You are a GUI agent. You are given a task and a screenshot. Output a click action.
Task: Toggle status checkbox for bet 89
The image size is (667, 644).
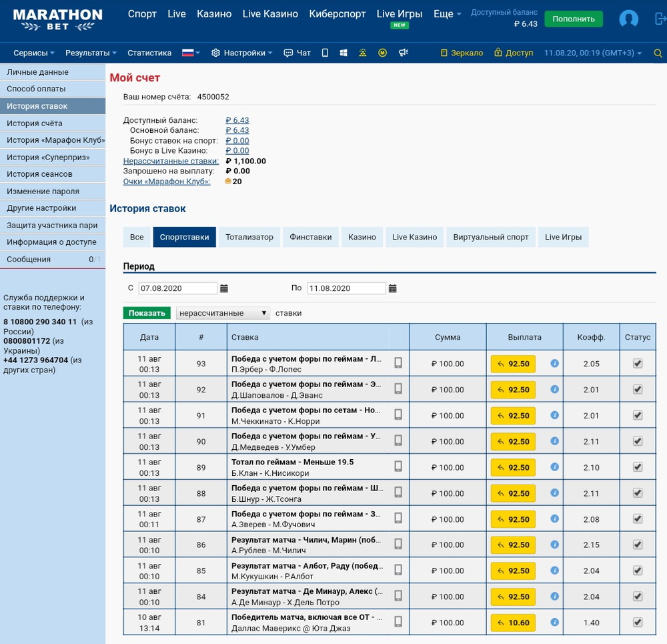(x=638, y=467)
